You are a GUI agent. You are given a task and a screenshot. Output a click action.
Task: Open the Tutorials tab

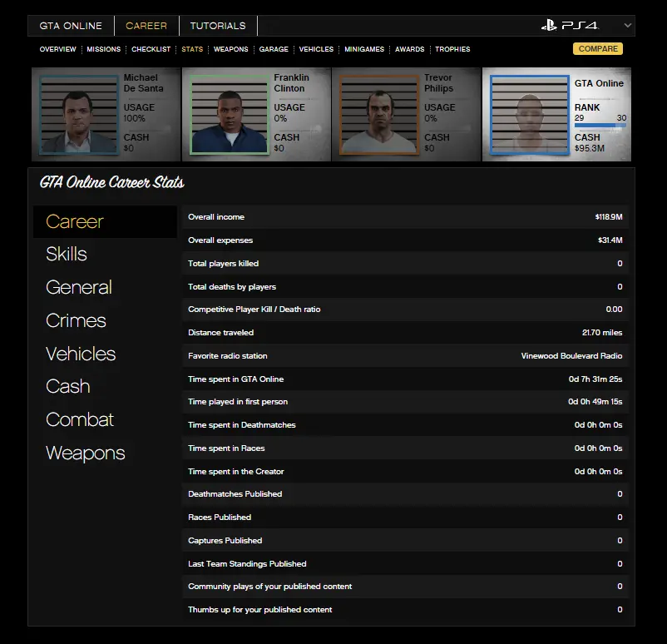tap(218, 26)
